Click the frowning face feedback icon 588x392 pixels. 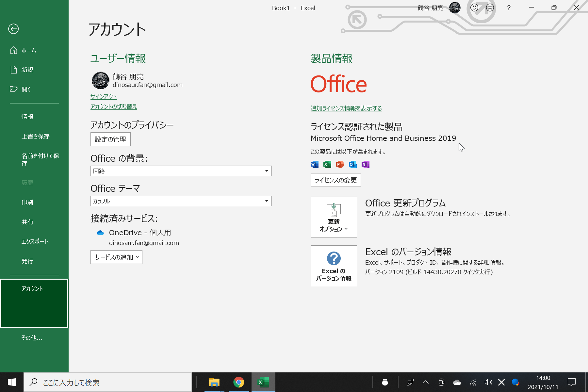pos(490,8)
